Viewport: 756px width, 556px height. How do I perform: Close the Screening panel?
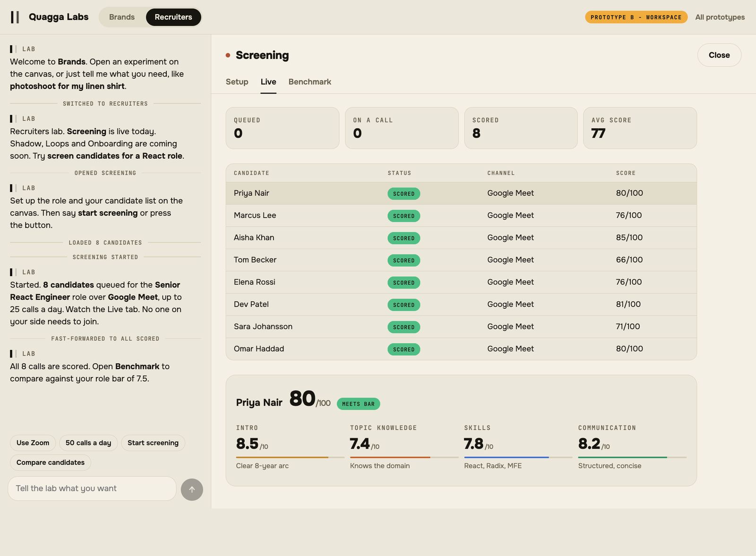point(719,55)
